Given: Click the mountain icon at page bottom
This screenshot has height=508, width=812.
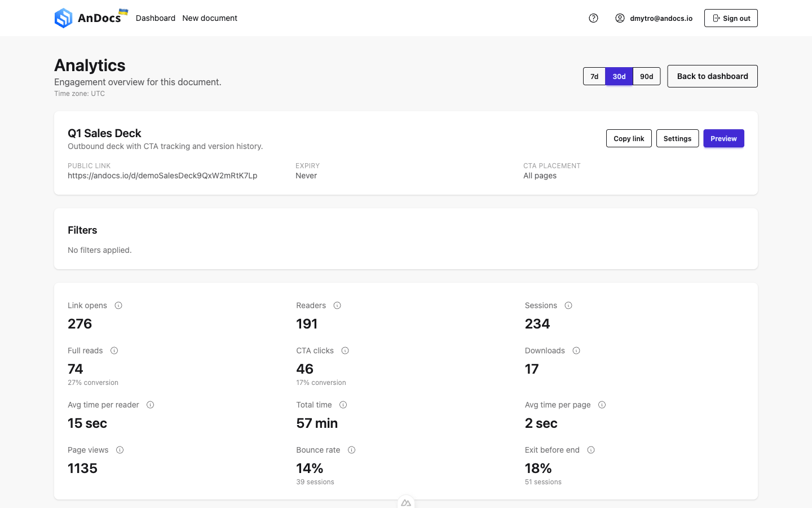Looking at the screenshot, I should 406,502.
